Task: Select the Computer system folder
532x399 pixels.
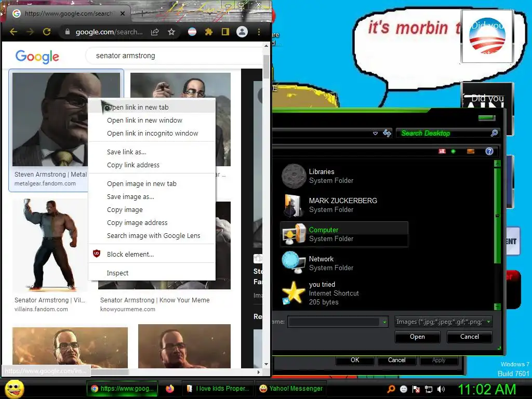Action: point(344,234)
